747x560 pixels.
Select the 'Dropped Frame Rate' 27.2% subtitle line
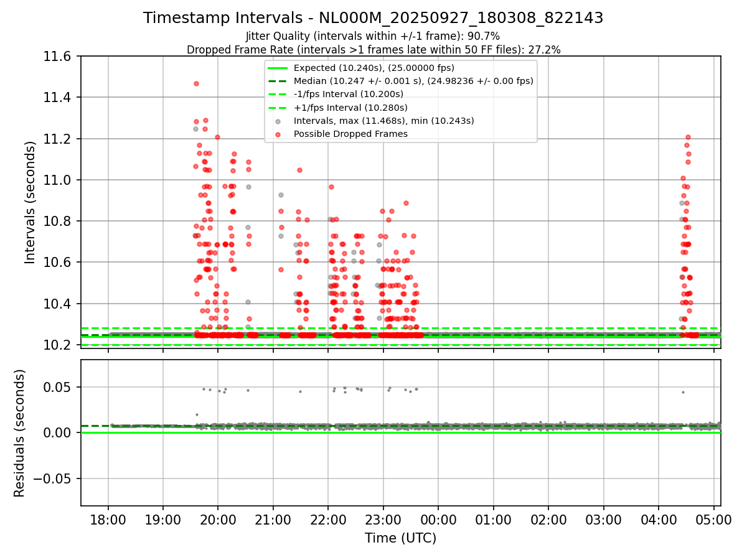[374, 50]
